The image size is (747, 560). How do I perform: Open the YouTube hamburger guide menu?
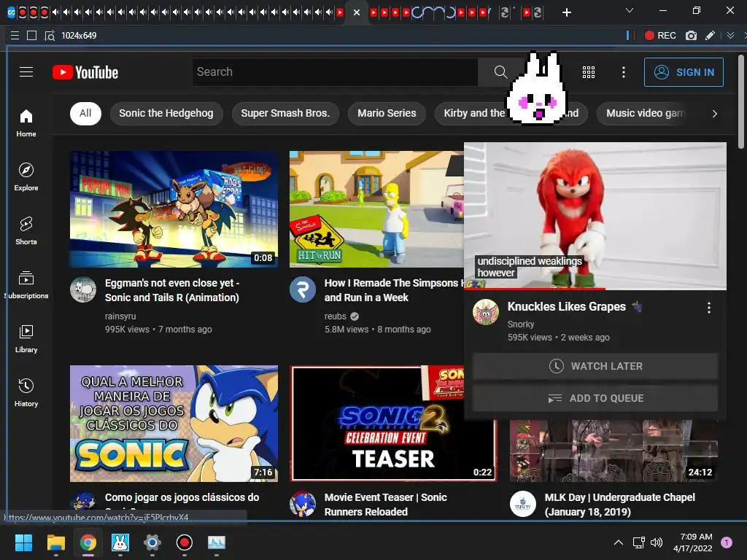click(26, 72)
